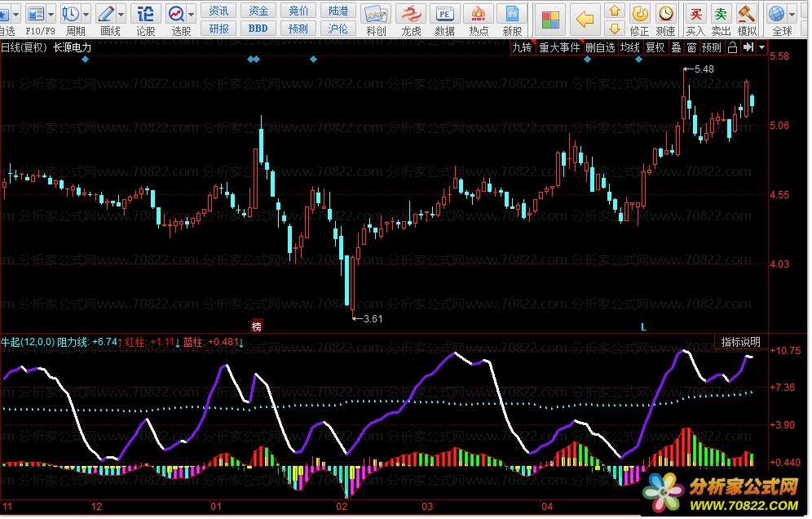Click the 5.48 high price label

pos(704,69)
